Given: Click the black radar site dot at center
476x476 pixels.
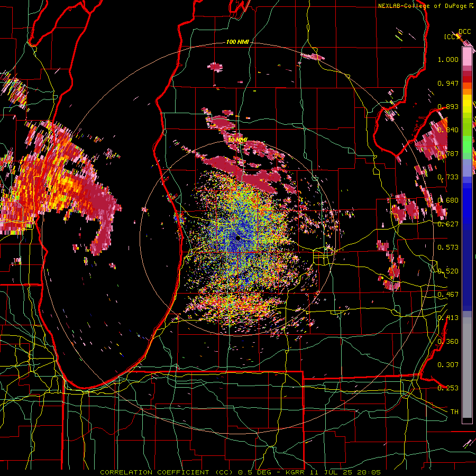Looking at the screenshot, I should pos(238,239).
